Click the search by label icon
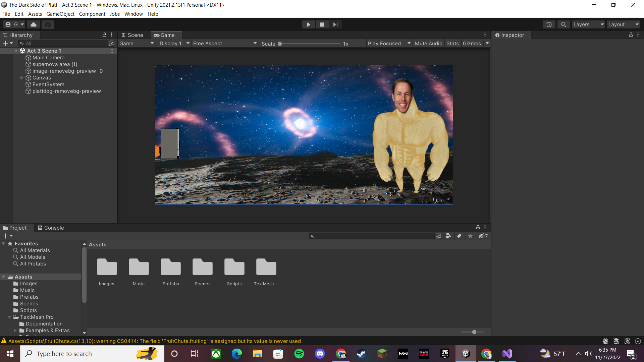This screenshot has height=362, width=644. click(x=459, y=236)
